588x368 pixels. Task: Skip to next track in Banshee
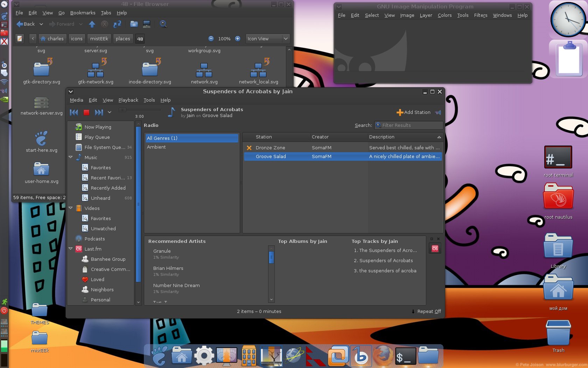pos(99,113)
